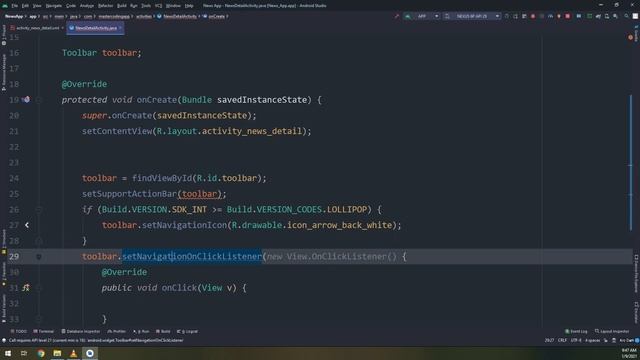Viewport: 640px width, 360px height.
Task: Open the Gradle side panel tab
Action: [636, 33]
